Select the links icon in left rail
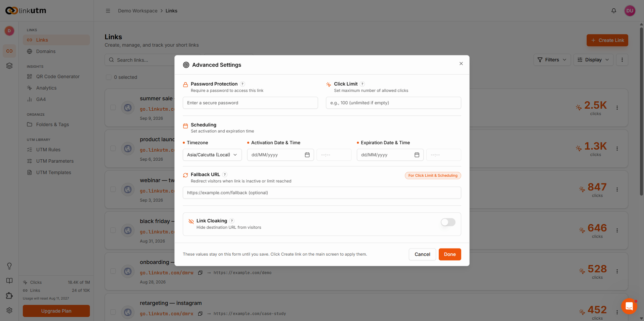Image resolution: width=644 pixels, height=321 pixels. [x=9, y=51]
